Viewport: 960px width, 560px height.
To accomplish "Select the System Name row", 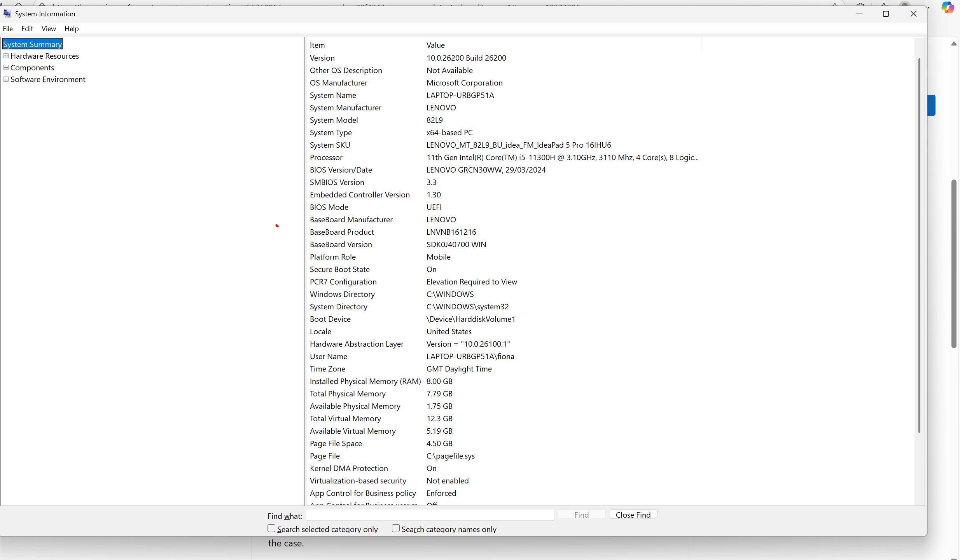I will point(504,95).
